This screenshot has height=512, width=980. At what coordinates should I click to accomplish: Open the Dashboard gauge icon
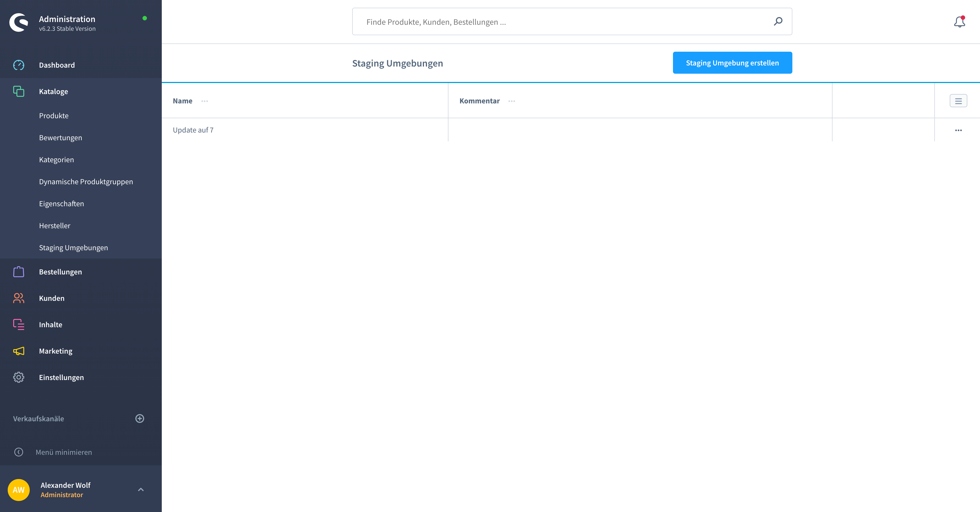point(19,65)
